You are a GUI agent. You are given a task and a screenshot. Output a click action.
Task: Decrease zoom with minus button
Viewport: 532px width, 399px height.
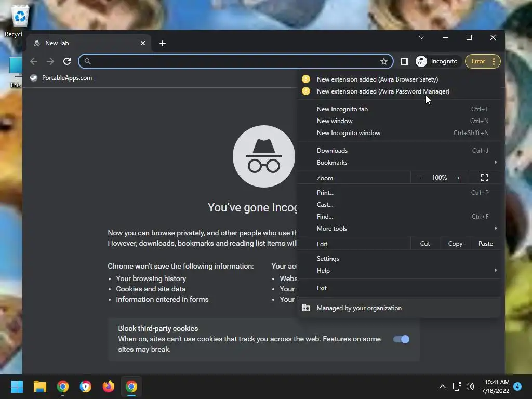(420, 178)
